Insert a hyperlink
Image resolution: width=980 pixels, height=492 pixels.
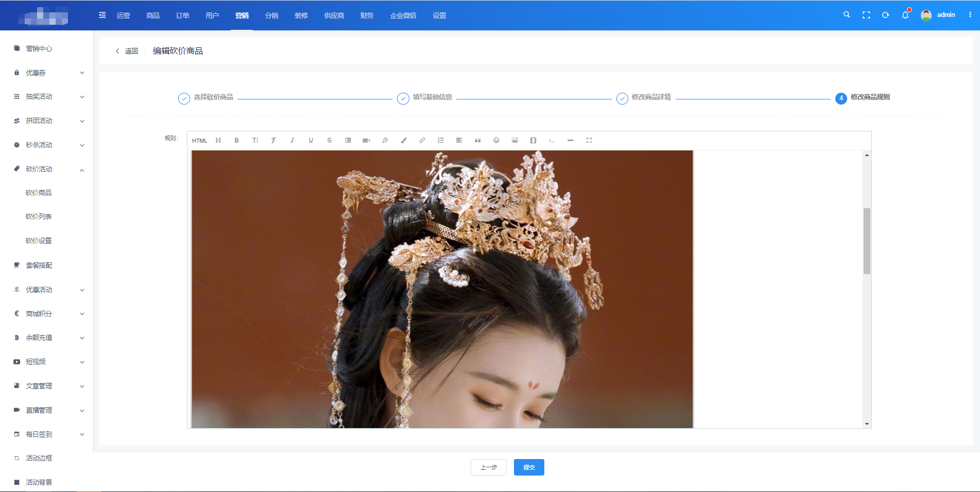[422, 140]
